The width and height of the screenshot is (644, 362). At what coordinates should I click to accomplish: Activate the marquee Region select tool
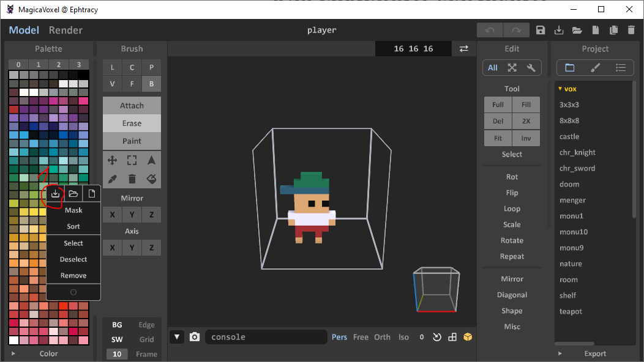132,160
